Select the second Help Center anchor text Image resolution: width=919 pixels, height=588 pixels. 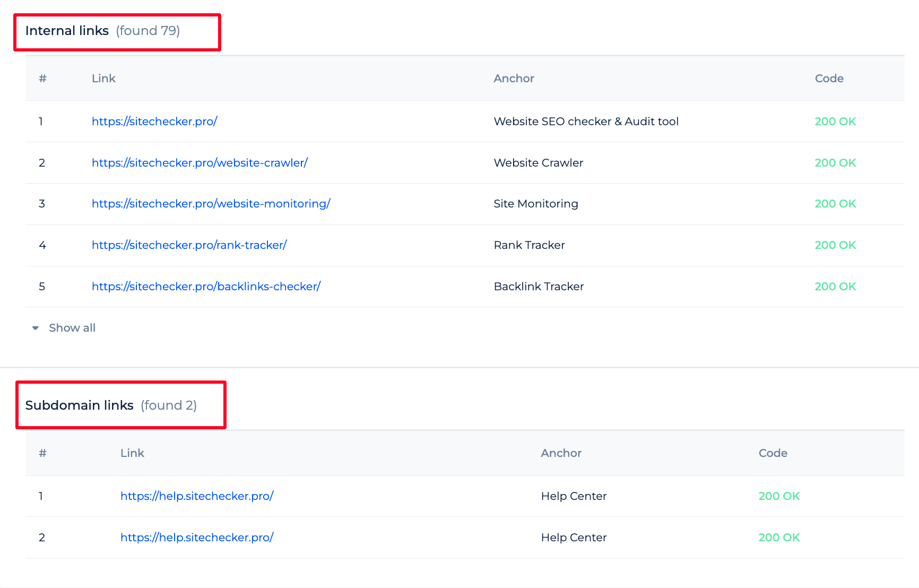[574, 538]
